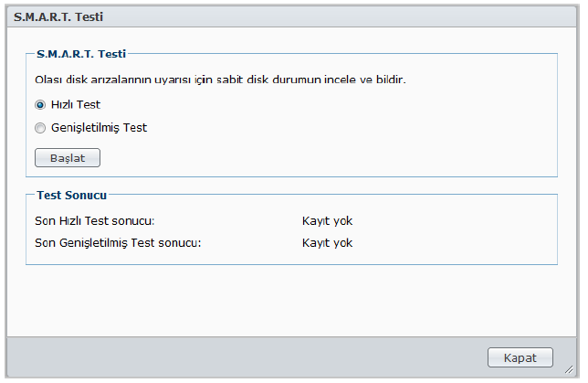Click the Genişletilmiş Test label text

pos(99,128)
